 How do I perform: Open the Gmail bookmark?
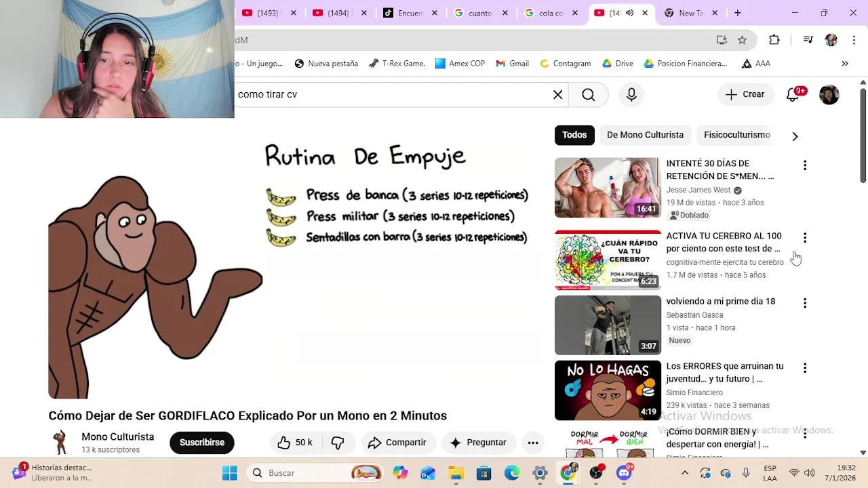click(512, 64)
